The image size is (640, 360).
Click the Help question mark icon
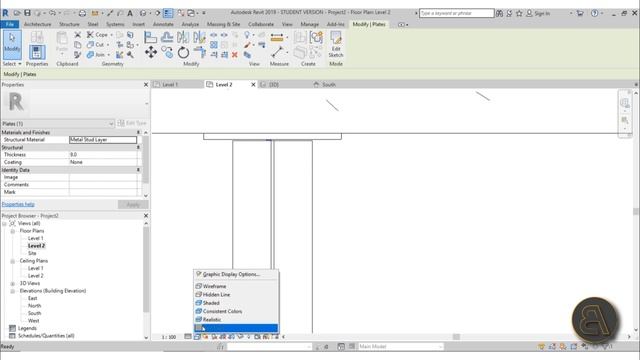pyautogui.click(x=595, y=13)
